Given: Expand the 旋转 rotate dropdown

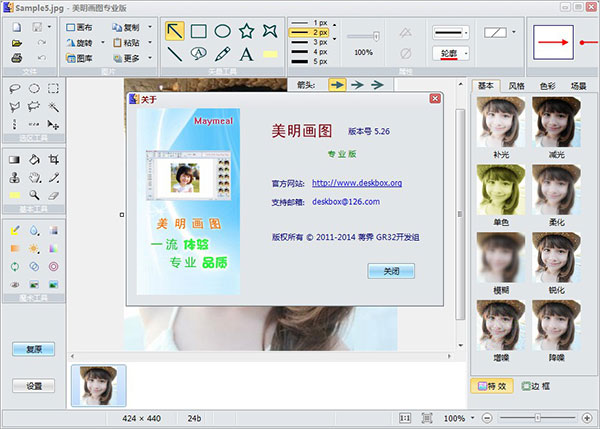Looking at the screenshot, I should pyautogui.click(x=102, y=44).
